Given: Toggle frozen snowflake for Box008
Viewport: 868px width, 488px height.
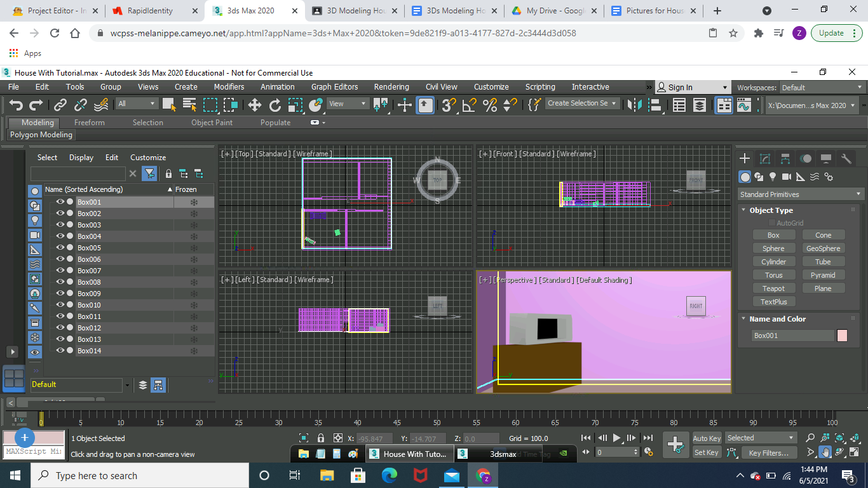Looking at the screenshot, I should coord(194,282).
